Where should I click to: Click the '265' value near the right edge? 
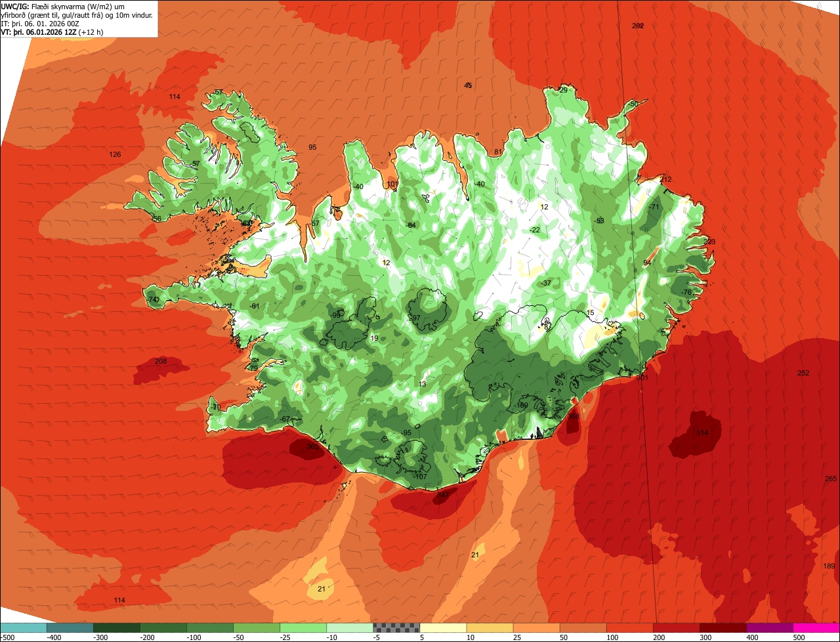click(x=831, y=479)
